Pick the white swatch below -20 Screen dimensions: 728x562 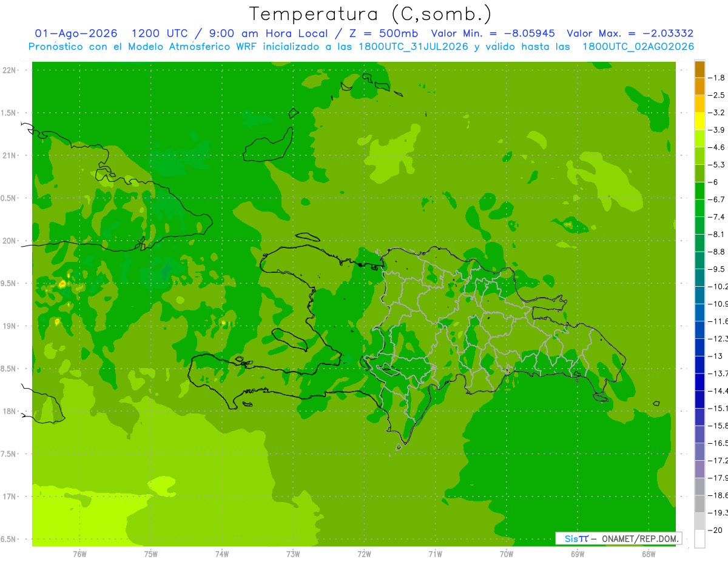[x=699, y=539]
